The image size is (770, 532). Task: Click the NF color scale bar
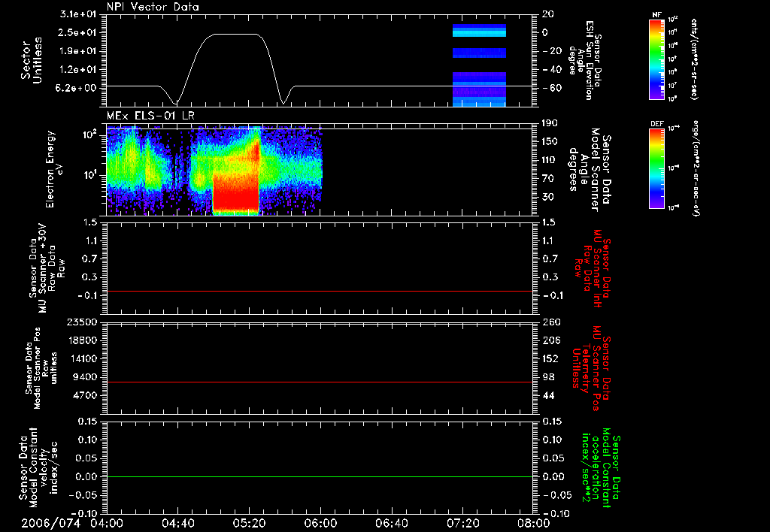tap(657, 59)
